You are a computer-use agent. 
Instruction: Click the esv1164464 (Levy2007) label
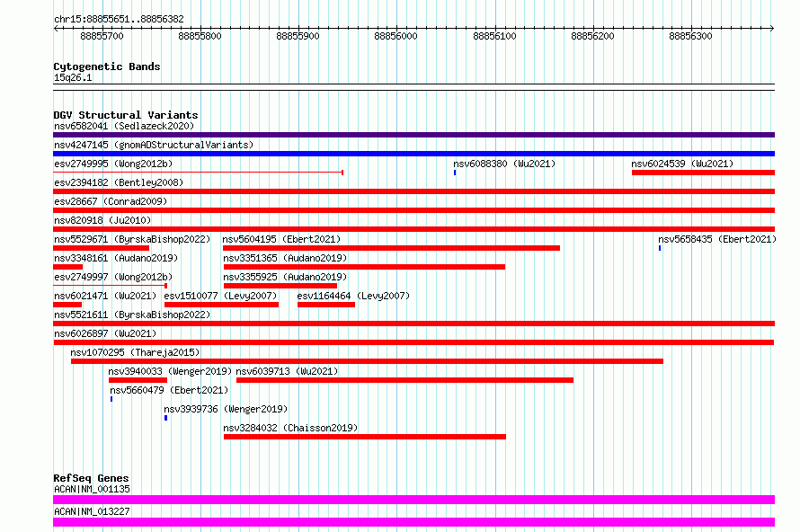353,296
